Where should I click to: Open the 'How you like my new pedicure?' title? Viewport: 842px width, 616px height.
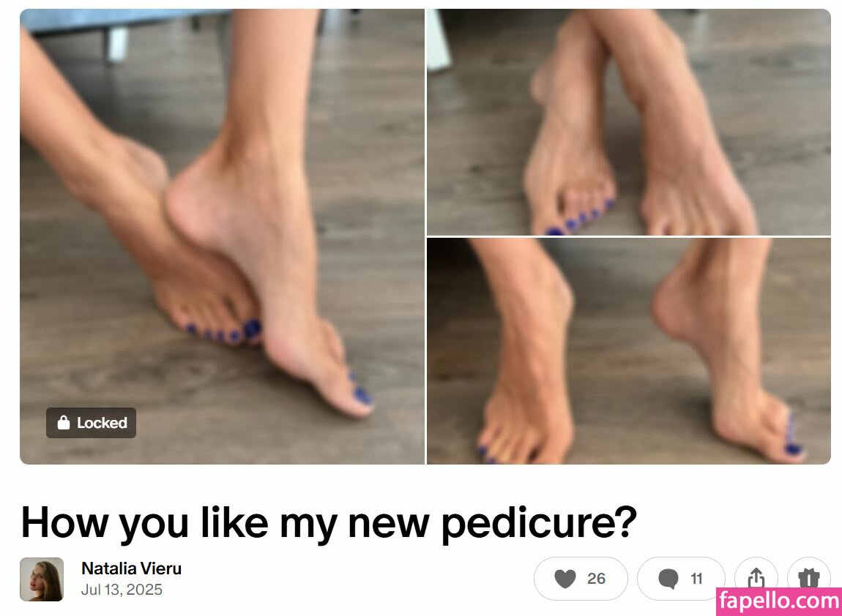click(329, 522)
